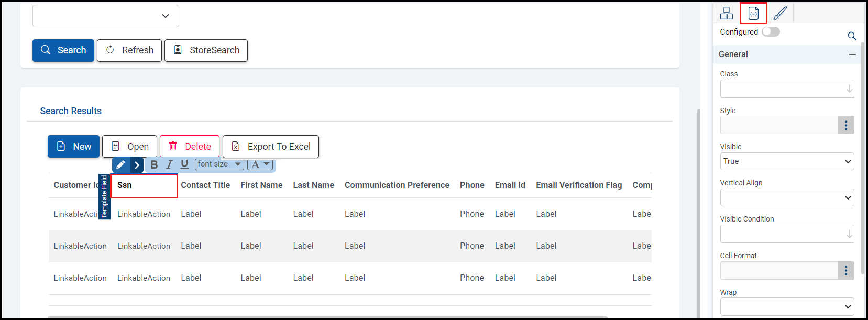Open the Wrap dropdown
868x320 pixels.
coord(787,307)
